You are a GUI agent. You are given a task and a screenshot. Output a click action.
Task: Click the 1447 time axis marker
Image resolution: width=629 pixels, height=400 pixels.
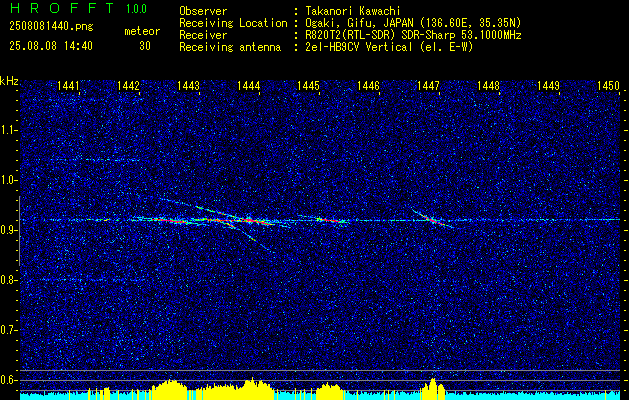point(428,85)
